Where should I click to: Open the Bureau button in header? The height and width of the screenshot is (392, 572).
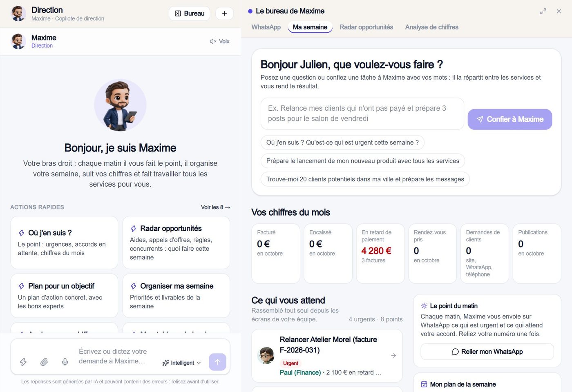190,13
